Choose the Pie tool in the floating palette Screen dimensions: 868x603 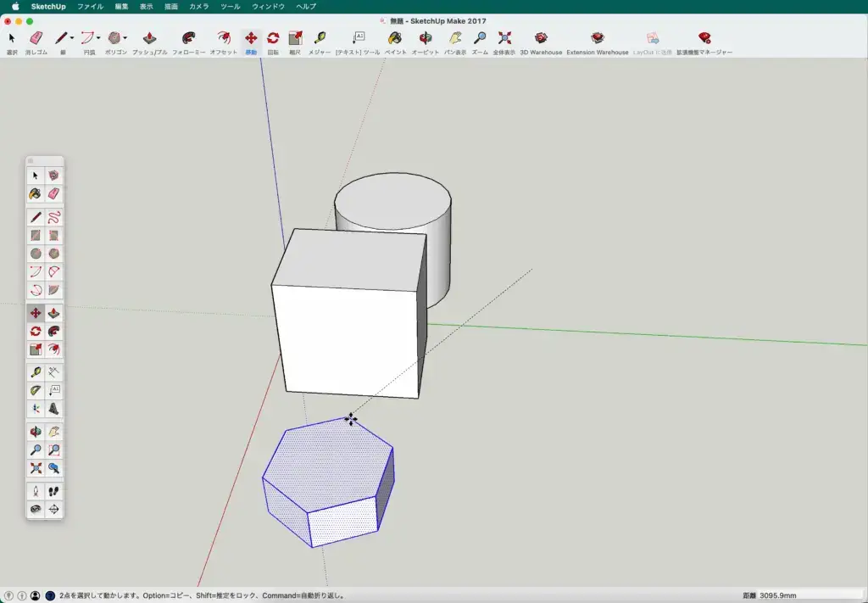[x=53, y=289]
